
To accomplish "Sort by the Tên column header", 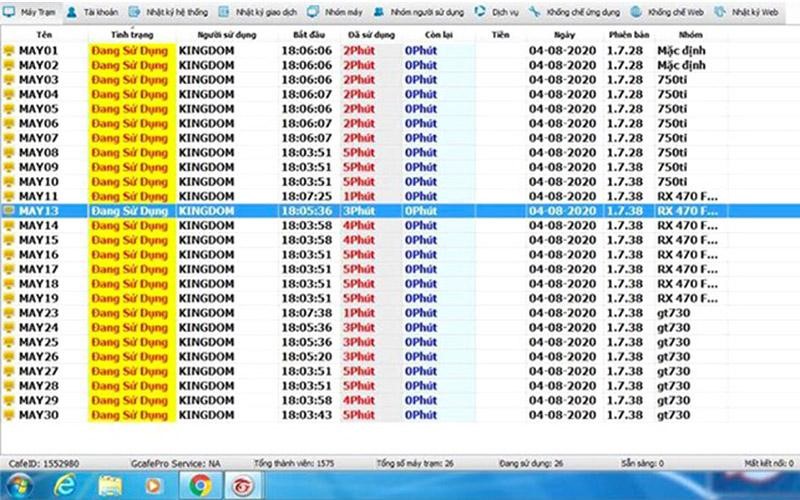I will (44, 35).
